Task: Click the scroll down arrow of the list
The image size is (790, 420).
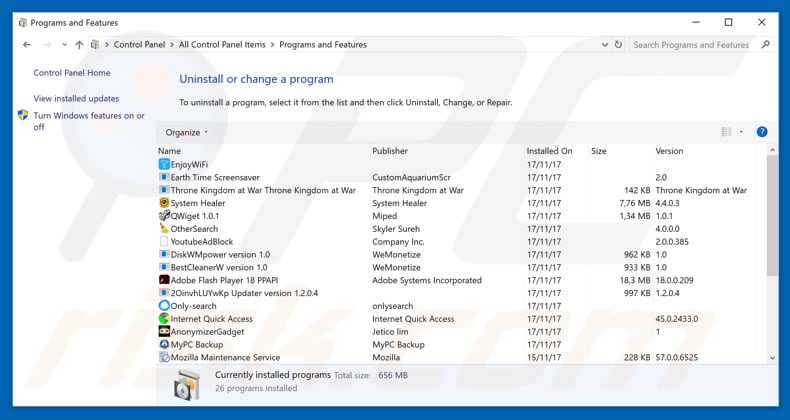Action: click(772, 358)
